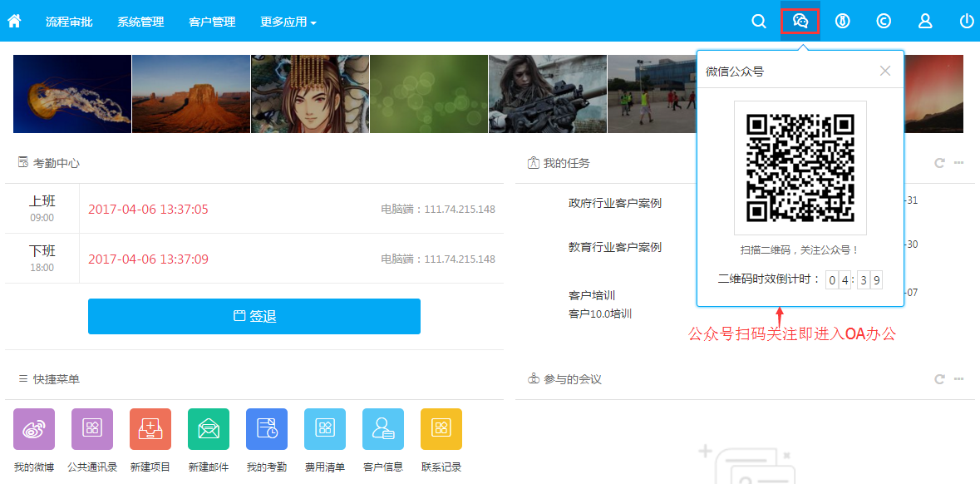
Task: Select the anime character banner image
Action: [x=310, y=94]
